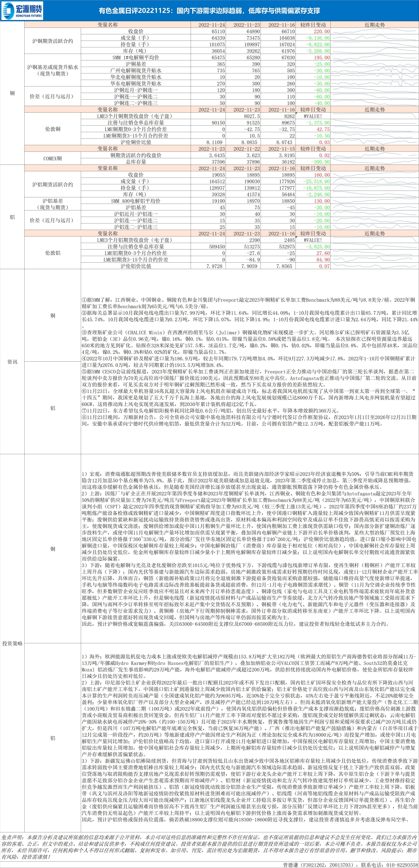Click the 沪铝期货活跃合约 group label
Viewport: 419px width, 868px height.
[53, 185]
